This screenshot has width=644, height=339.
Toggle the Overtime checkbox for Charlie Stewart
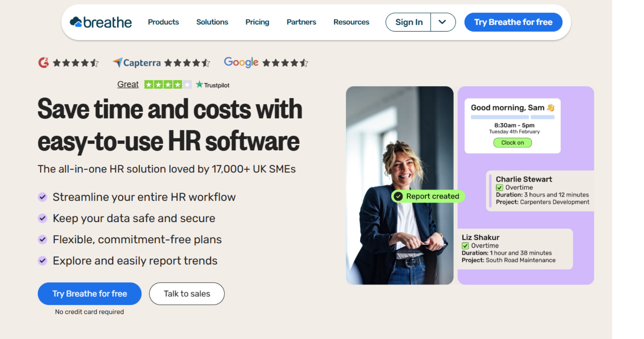click(x=500, y=187)
